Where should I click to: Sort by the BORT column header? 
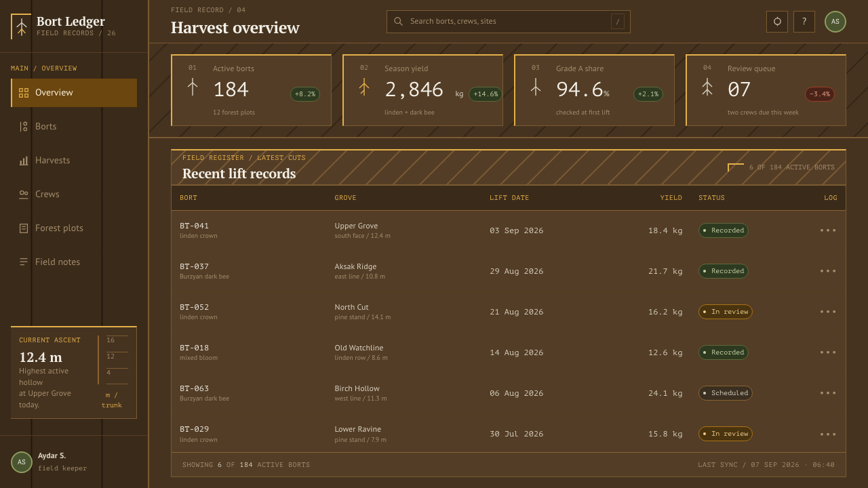pyautogui.click(x=189, y=198)
